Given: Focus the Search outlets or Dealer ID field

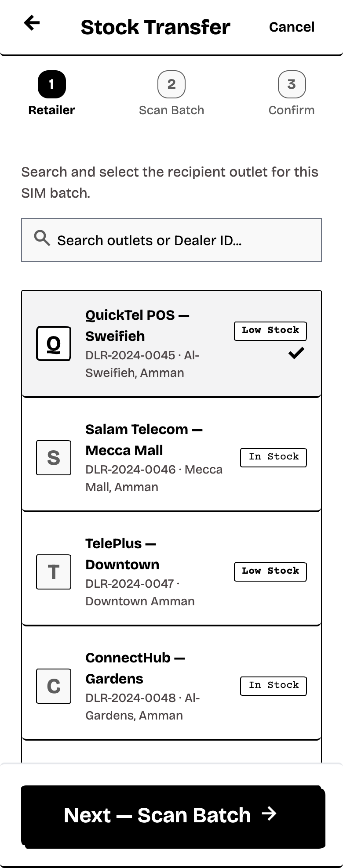Looking at the screenshot, I should point(171,240).
